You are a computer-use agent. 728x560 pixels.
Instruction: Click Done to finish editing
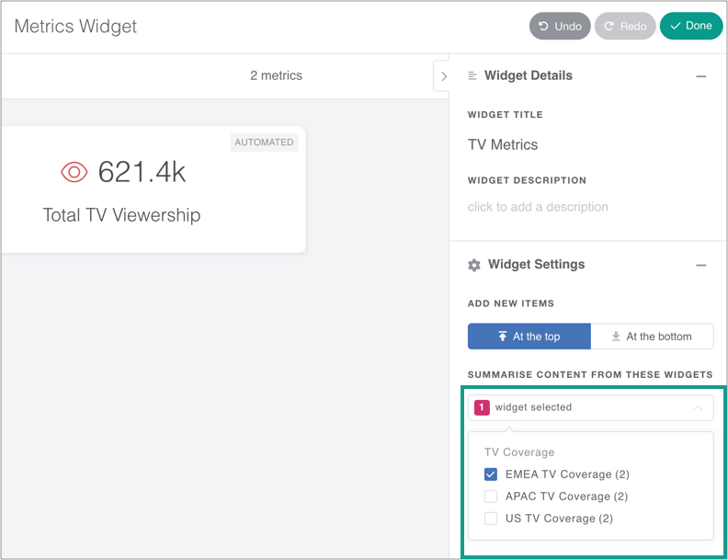pos(691,26)
